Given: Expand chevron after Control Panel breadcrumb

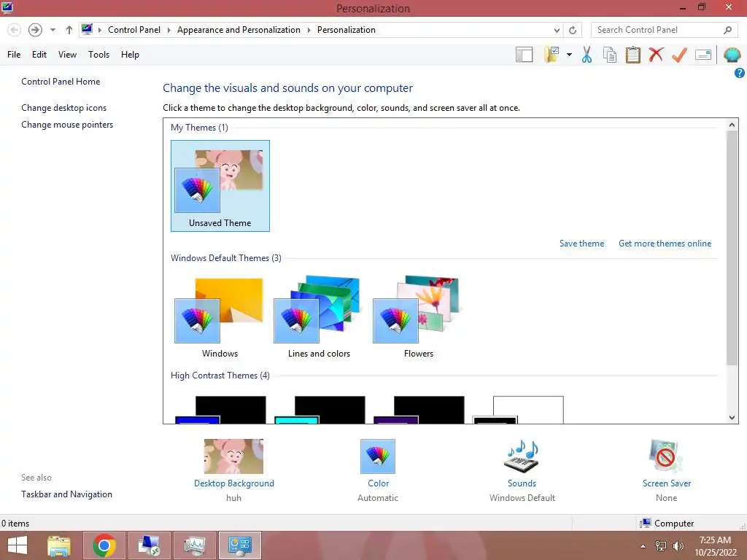Looking at the screenshot, I should click(x=169, y=30).
